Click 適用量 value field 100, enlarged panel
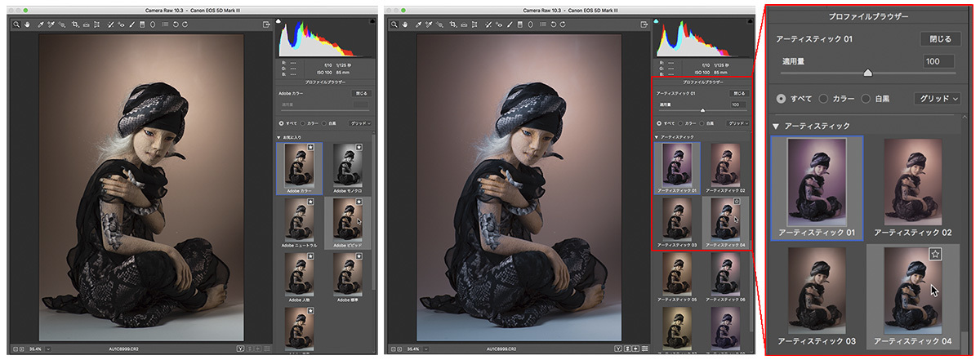 939,61
